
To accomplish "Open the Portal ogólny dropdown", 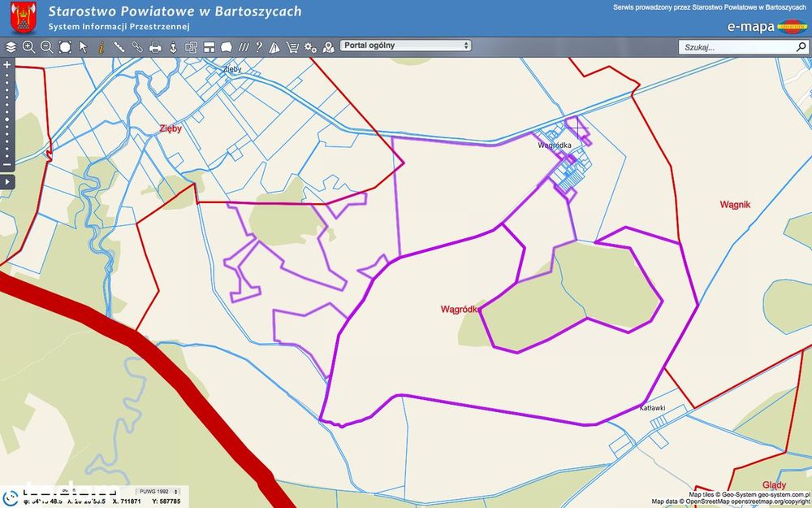I will (x=405, y=46).
